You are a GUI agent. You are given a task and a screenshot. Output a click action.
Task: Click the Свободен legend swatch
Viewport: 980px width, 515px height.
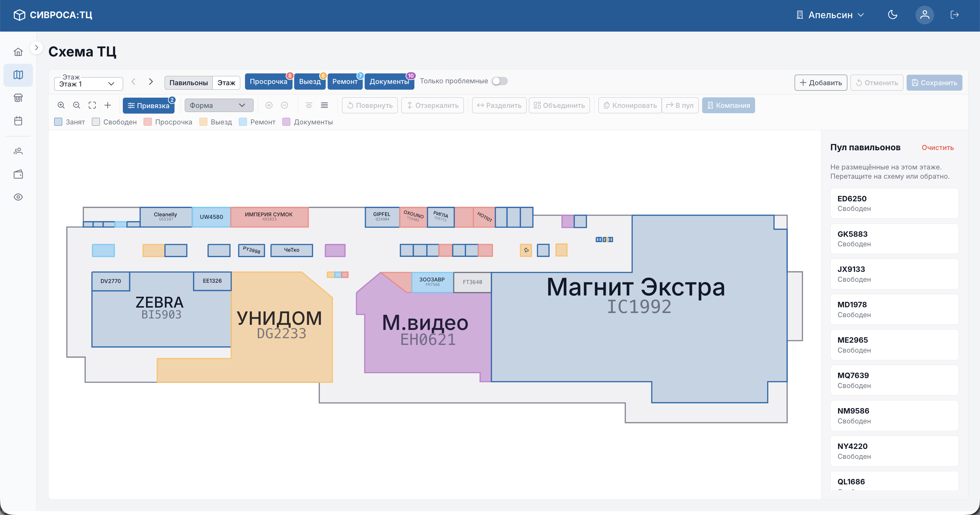96,122
